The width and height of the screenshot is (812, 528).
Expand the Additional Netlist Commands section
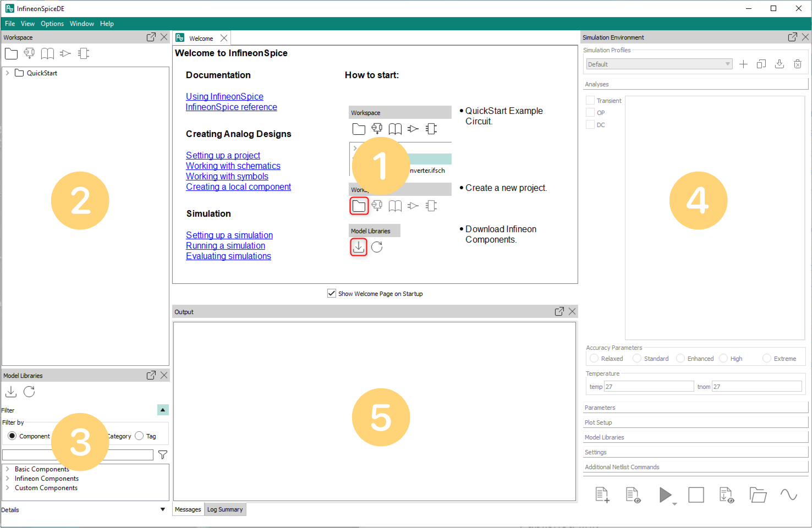pyautogui.click(x=695, y=467)
